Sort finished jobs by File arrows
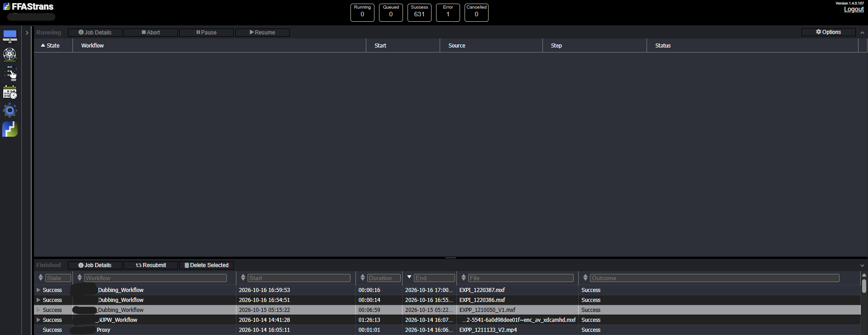Image resolution: width=868 pixels, height=335 pixels. (464, 278)
